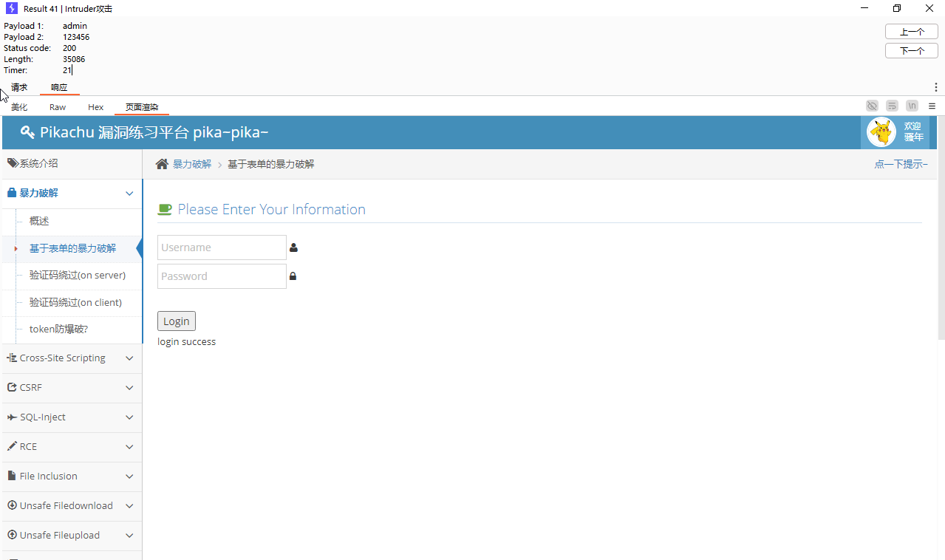Open the hamburger menu in response toolbar

coord(932,106)
